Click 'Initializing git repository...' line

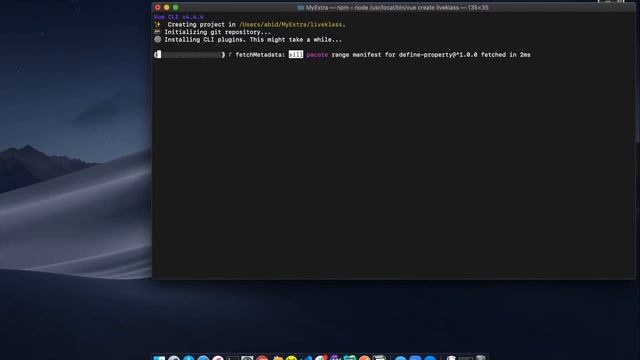[218, 32]
